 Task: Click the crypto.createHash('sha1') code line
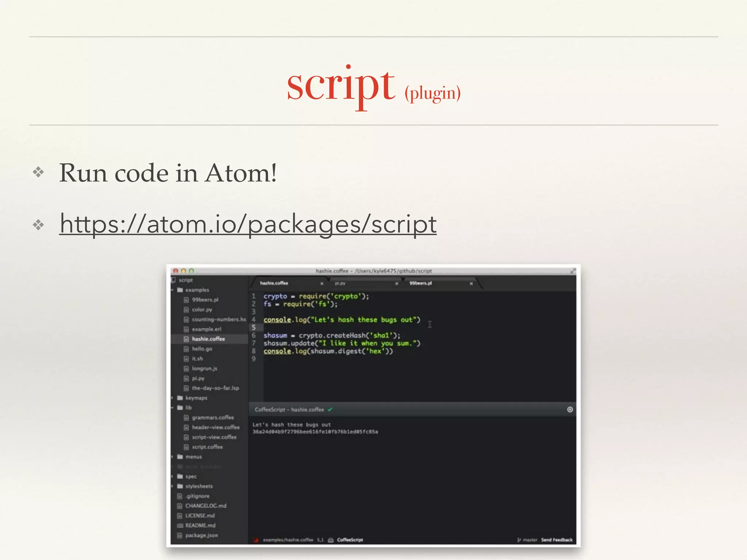tap(332, 335)
